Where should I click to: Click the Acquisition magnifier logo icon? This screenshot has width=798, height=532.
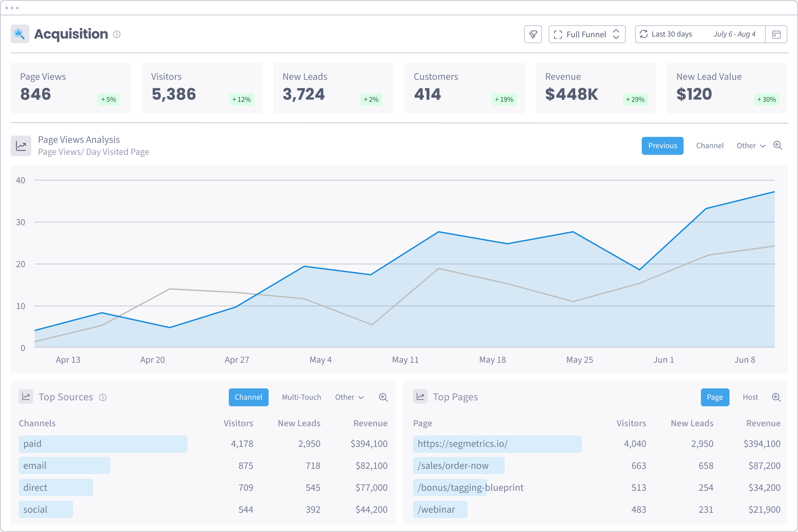click(x=20, y=34)
